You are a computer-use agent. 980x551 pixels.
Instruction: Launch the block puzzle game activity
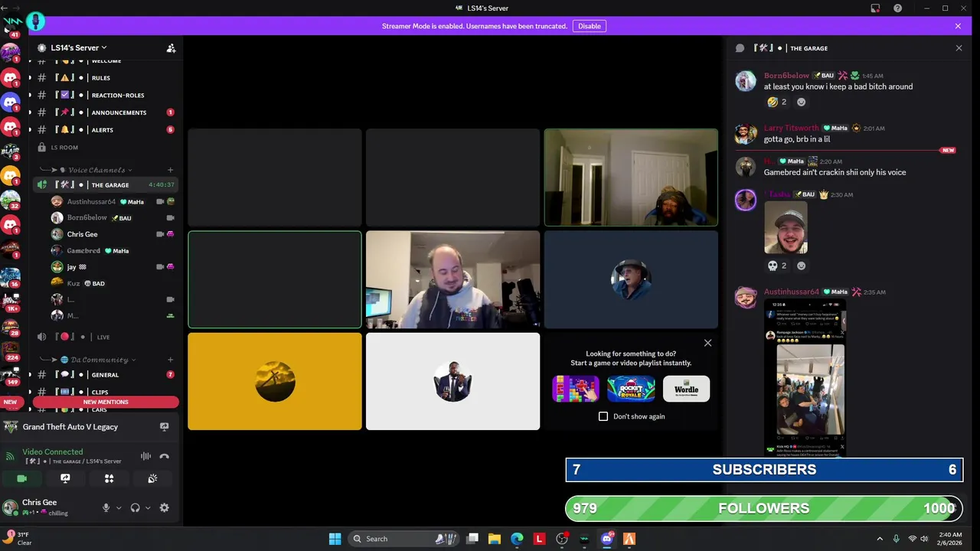point(576,389)
